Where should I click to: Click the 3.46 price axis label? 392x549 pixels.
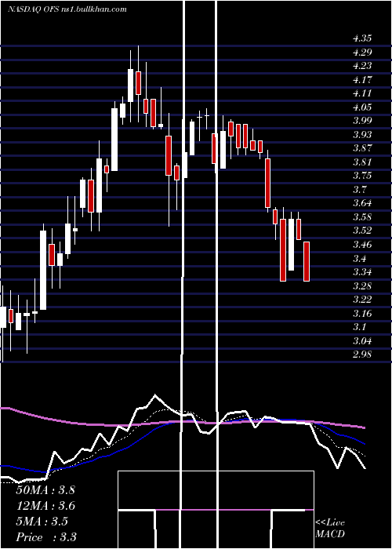[362, 245]
